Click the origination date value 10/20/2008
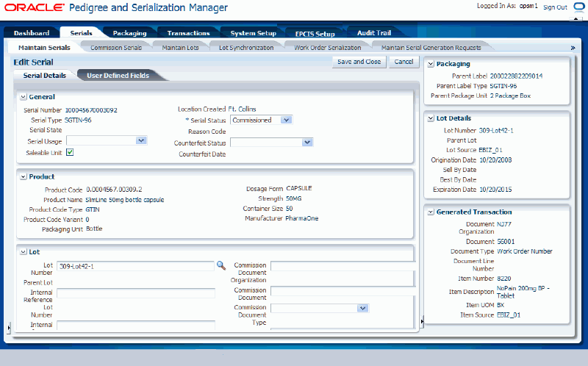The width and height of the screenshot is (588, 366). pos(495,160)
